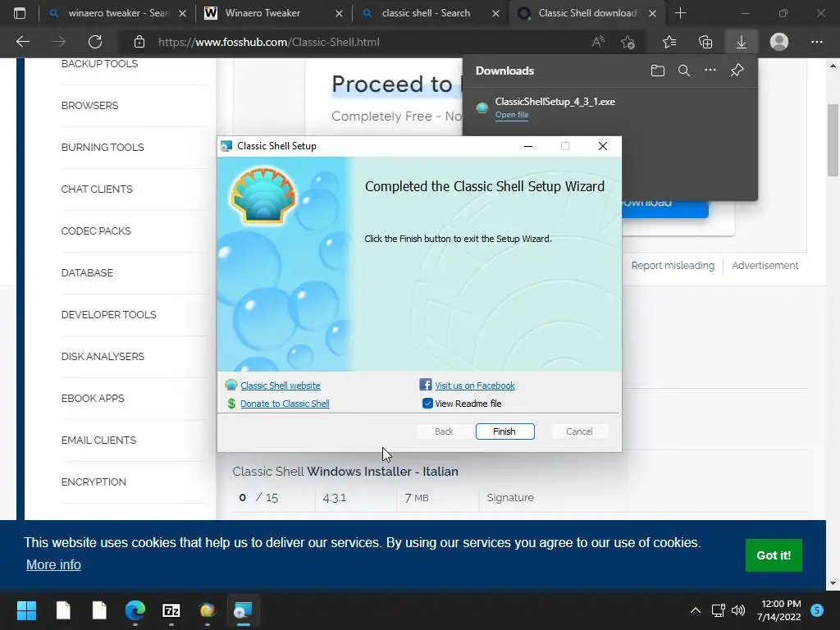This screenshot has height=630, width=840.
Task: Pin the Downloads panel
Action: point(737,71)
